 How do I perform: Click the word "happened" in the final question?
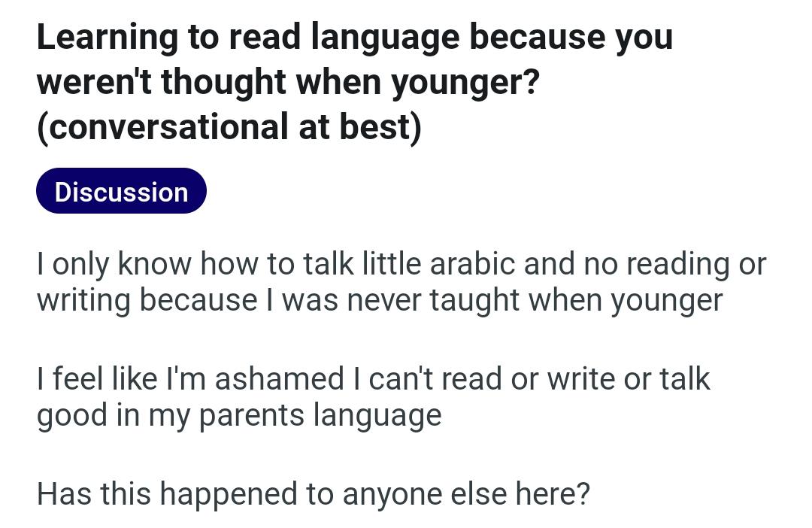click(x=229, y=495)
